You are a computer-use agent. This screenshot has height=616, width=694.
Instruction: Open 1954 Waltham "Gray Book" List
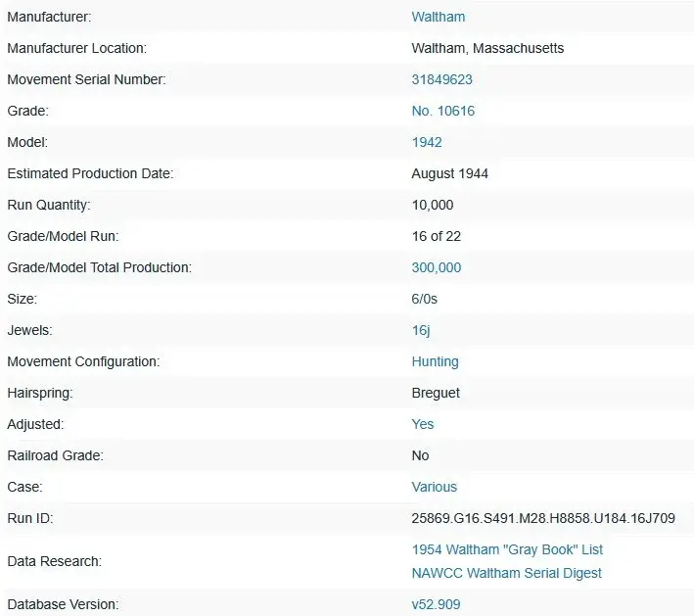507,549
